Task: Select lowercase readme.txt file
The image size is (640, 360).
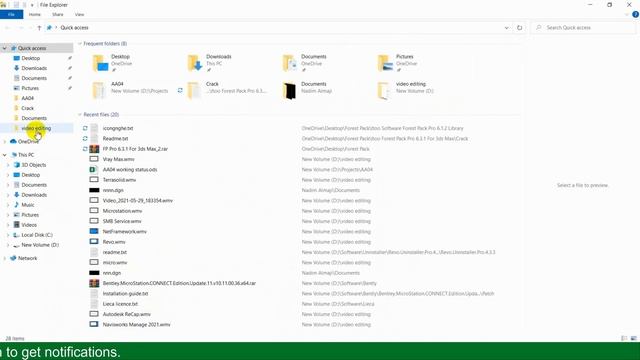Action: pyautogui.click(x=115, y=252)
